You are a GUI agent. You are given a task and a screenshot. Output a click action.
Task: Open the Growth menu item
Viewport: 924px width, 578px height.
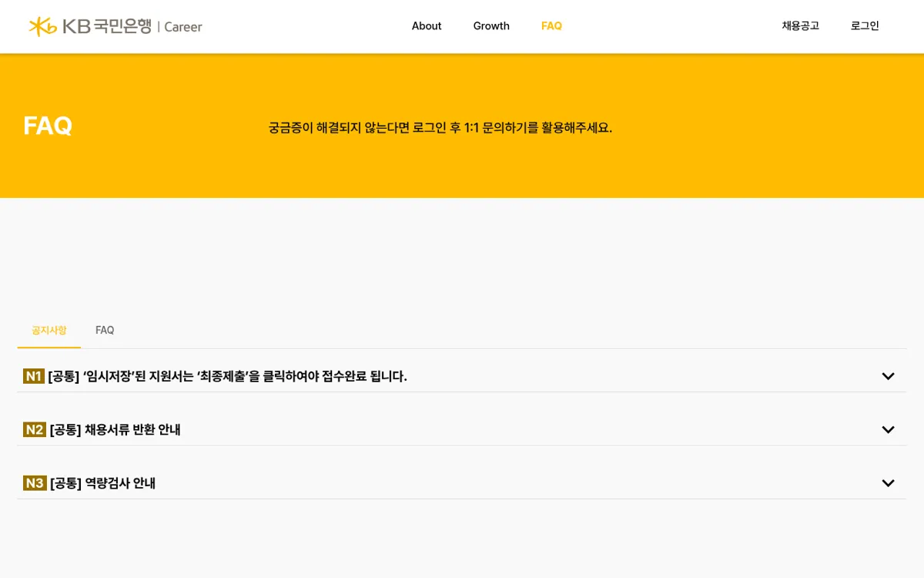coord(491,26)
